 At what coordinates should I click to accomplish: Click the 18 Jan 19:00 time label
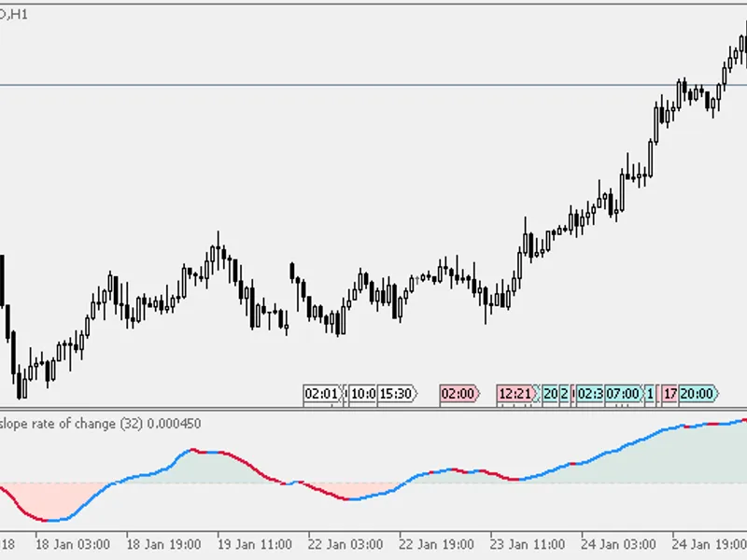click(x=164, y=544)
